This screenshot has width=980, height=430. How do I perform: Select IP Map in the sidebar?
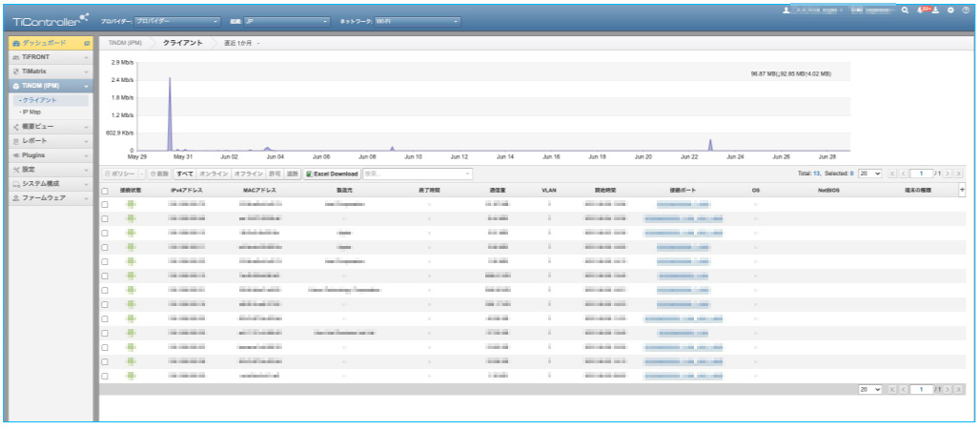31,113
